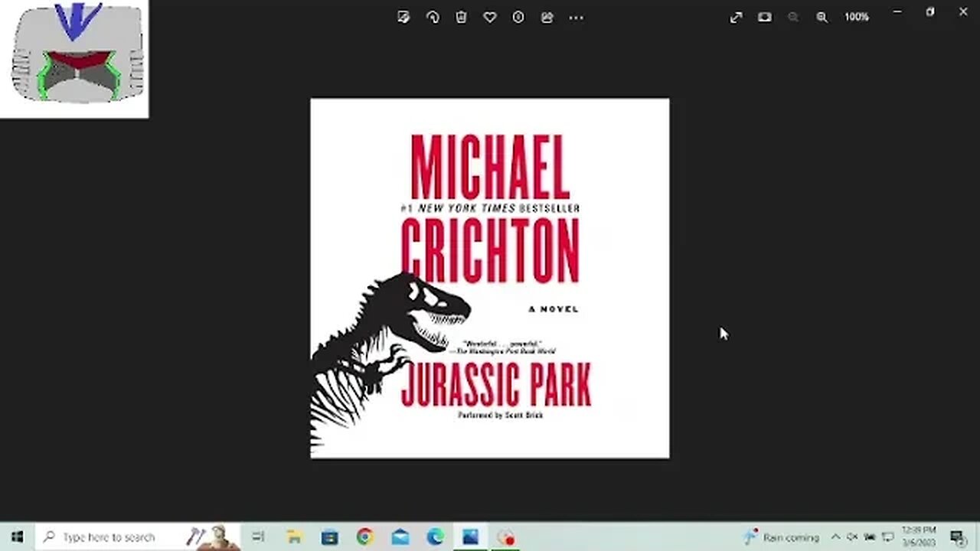The width and height of the screenshot is (980, 551).
Task: Open Microsoft Store taskbar icon
Action: click(329, 537)
